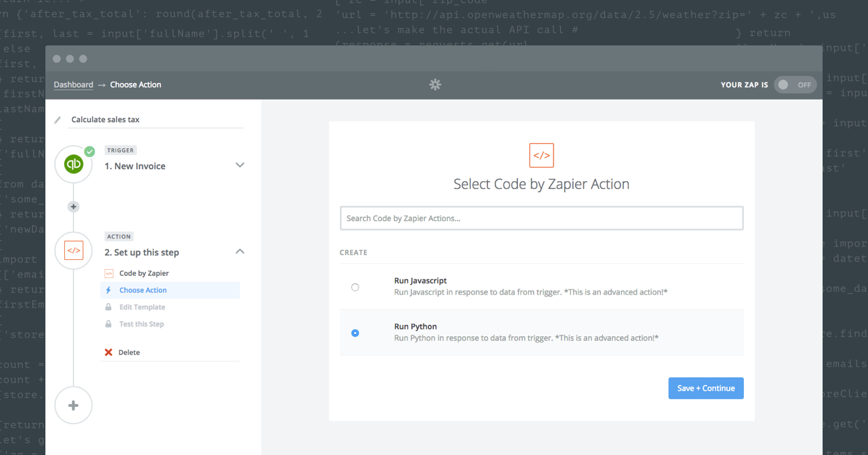
Task: Click the Calculate sales tax zap name
Action: point(105,120)
